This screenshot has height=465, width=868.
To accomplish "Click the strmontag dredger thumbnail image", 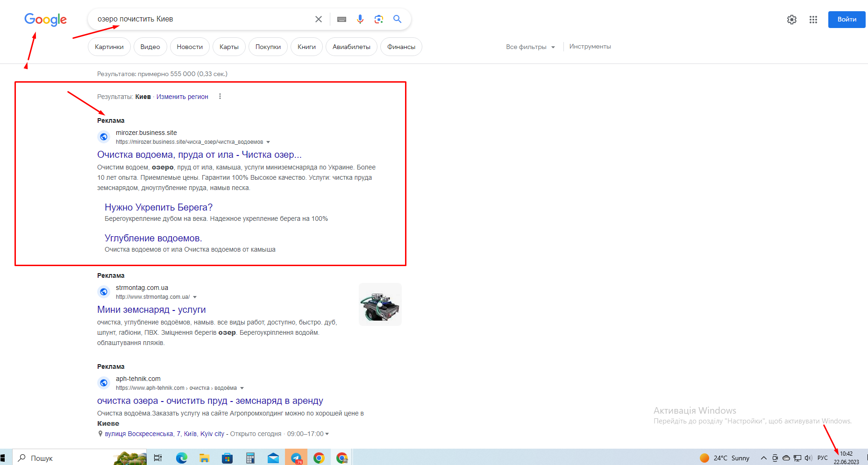I will point(380,304).
